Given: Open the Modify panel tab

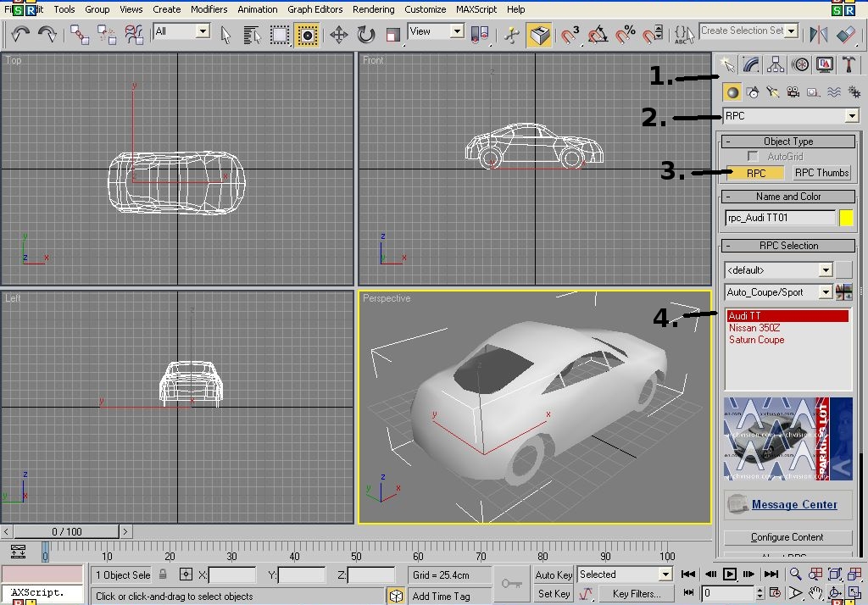Looking at the screenshot, I should click(750, 64).
